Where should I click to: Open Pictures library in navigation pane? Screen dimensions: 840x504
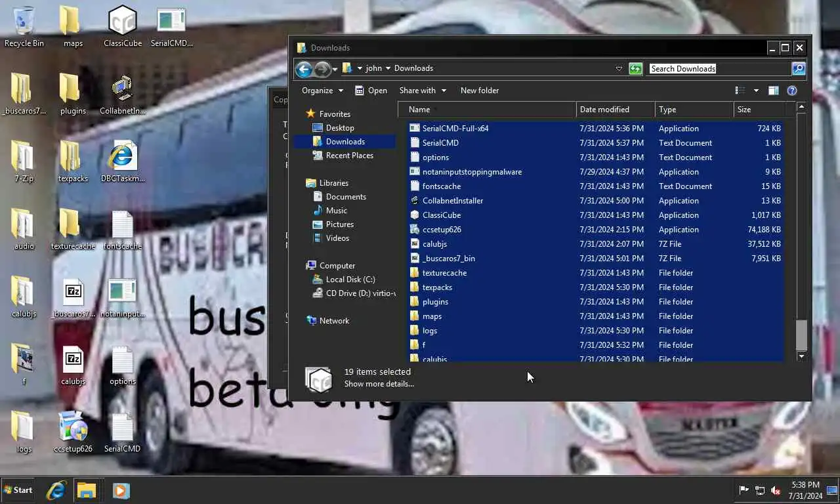coord(340,224)
